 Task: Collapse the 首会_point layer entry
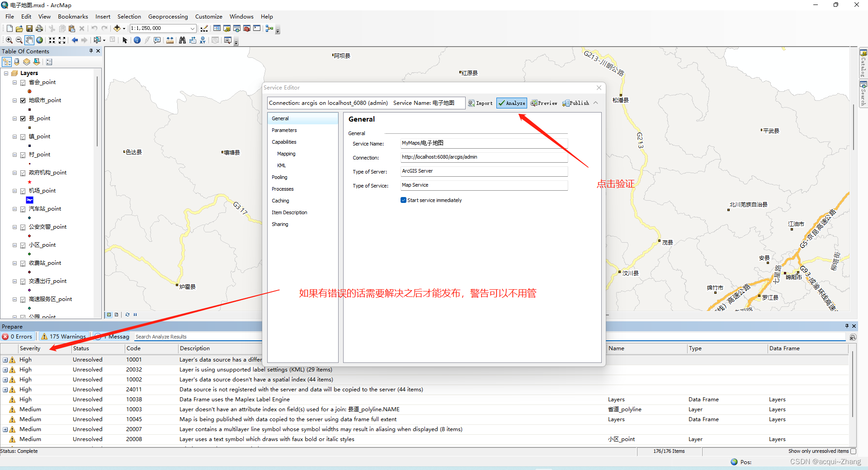(14, 82)
